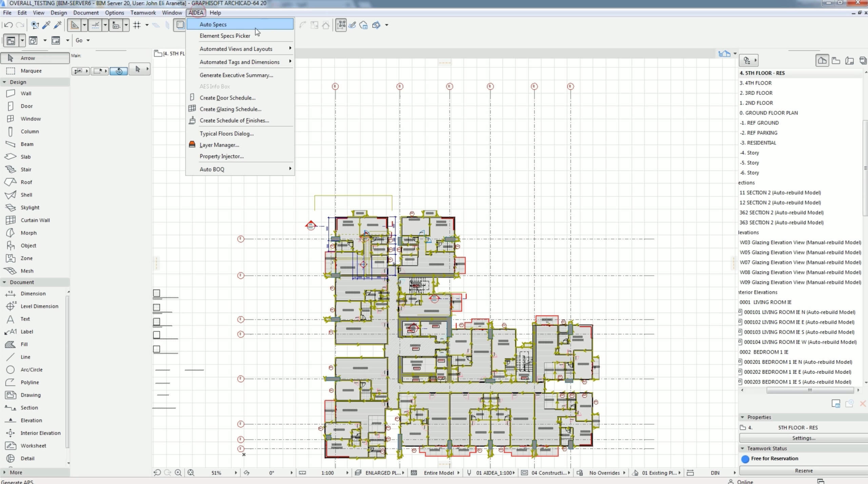Click the Layer Manager menu icon
This screenshot has height=484, width=868.
point(192,145)
